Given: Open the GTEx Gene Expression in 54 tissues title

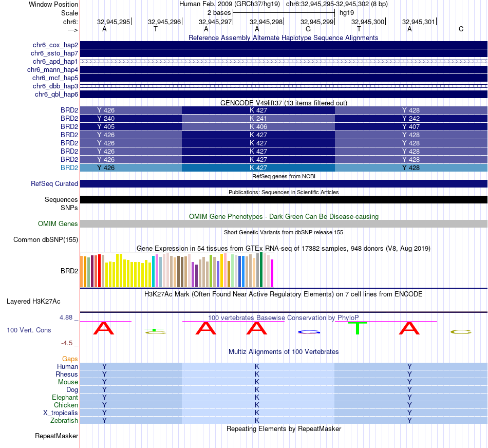Looking at the screenshot, I should [284, 249].
